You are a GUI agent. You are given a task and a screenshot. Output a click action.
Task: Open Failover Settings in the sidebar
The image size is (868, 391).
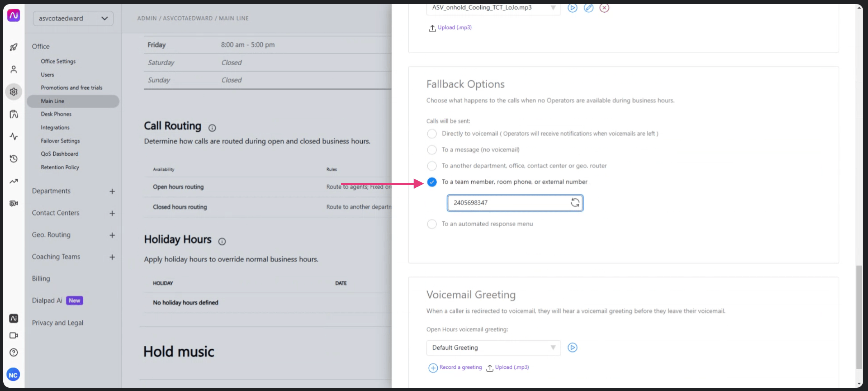point(60,141)
